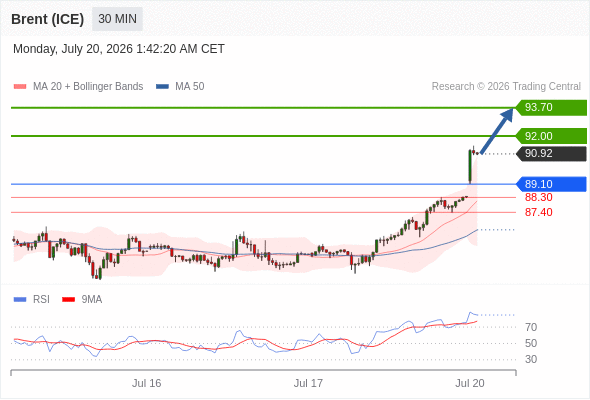The width and height of the screenshot is (590, 400).
Task: Click the 89.10 blue pivot label
Action: (x=551, y=184)
